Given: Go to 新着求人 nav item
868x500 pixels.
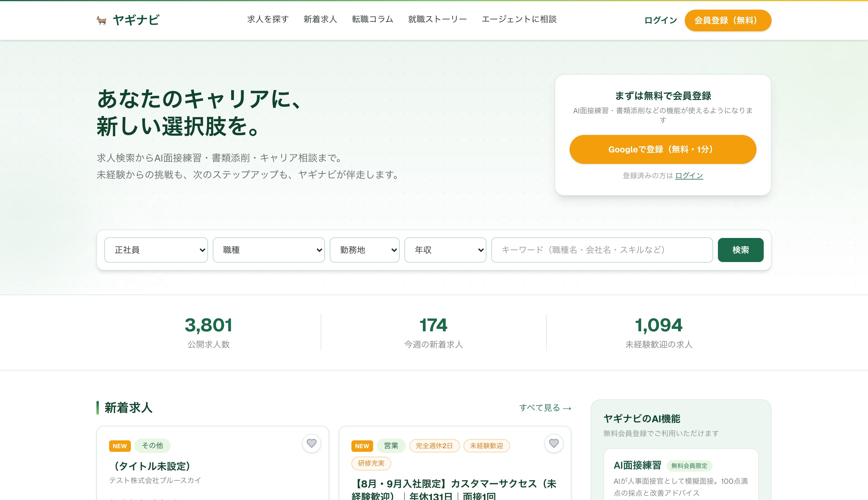Looking at the screenshot, I should pyautogui.click(x=320, y=20).
